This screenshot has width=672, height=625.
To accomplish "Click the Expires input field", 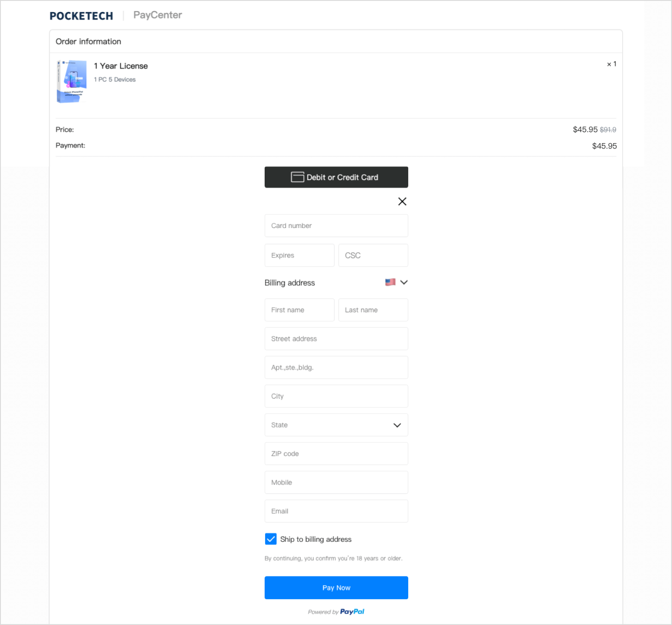I will (299, 255).
